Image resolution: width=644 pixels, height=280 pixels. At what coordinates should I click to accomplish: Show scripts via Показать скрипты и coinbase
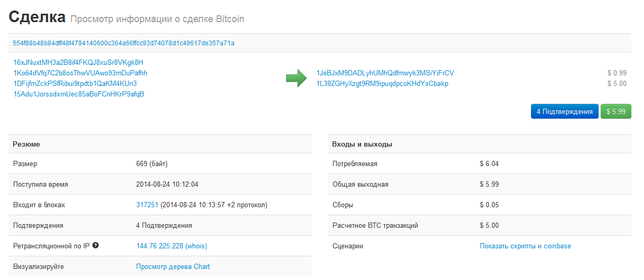[x=525, y=246]
